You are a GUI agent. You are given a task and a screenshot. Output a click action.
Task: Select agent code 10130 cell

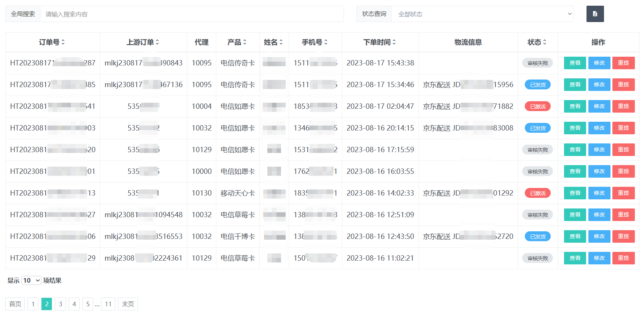click(x=201, y=193)
